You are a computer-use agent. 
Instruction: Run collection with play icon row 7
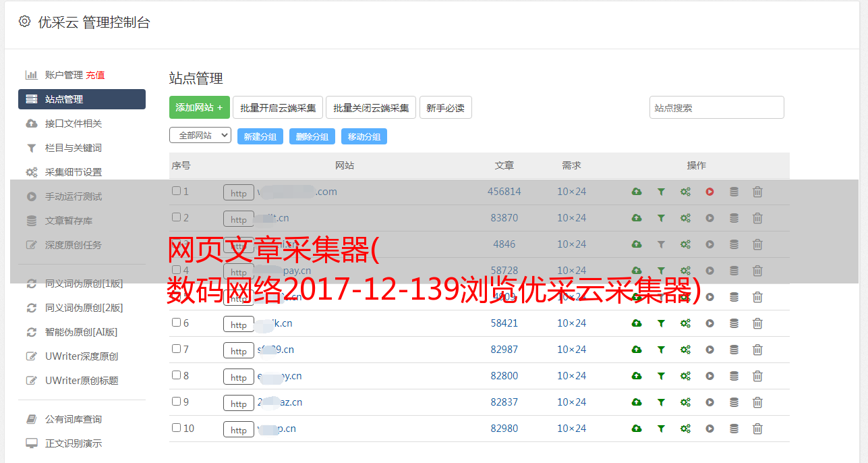point(710,350)
